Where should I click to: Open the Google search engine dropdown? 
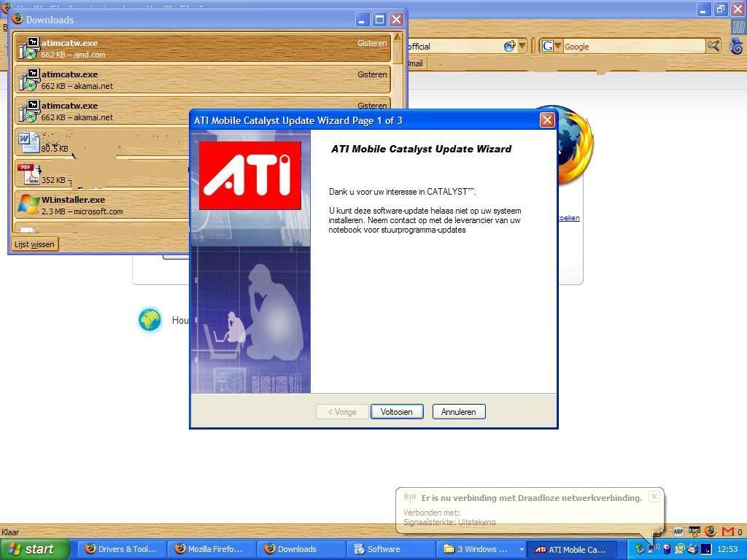(x=551, y=46)
